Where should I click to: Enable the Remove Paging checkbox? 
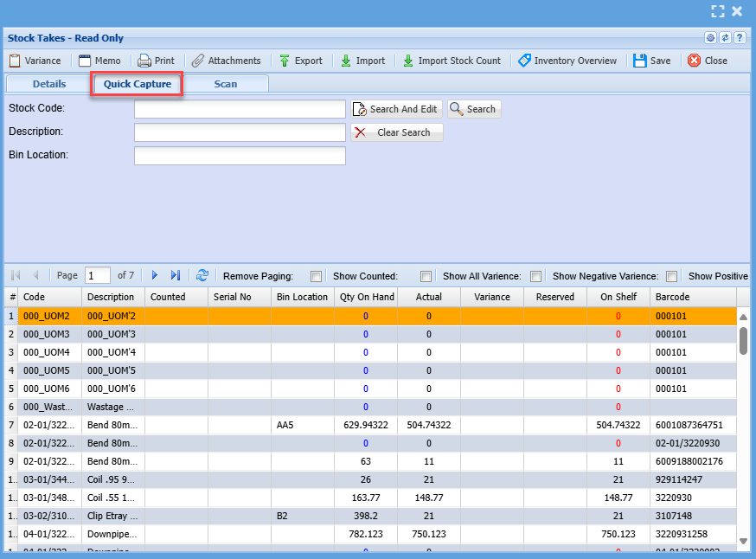tap(316, 276)
